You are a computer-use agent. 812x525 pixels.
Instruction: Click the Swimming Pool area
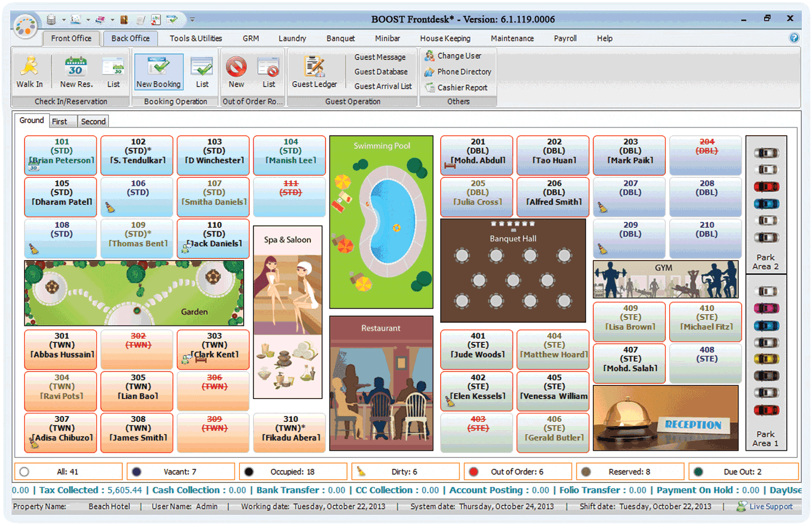(381, 222)
